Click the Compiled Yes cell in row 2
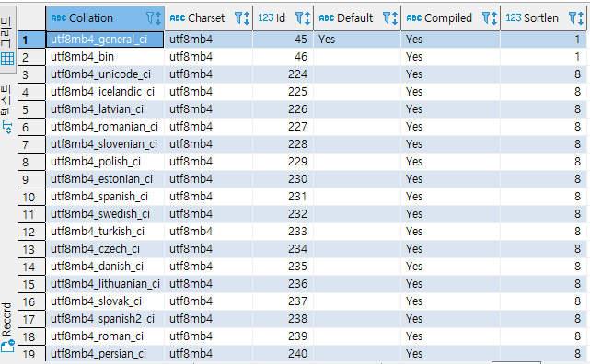 (x=451, y=57)
